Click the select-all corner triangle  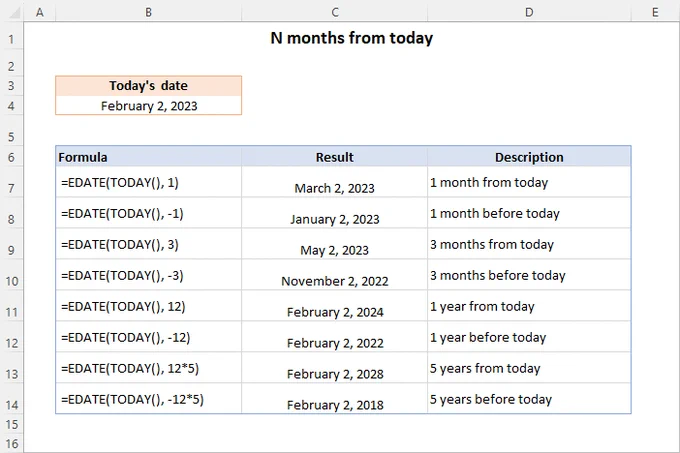(15, 13)
